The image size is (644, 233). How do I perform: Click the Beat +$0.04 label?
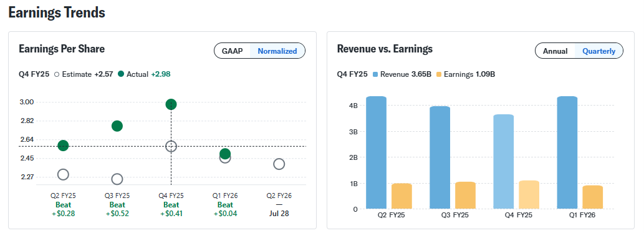pos(225,209)
